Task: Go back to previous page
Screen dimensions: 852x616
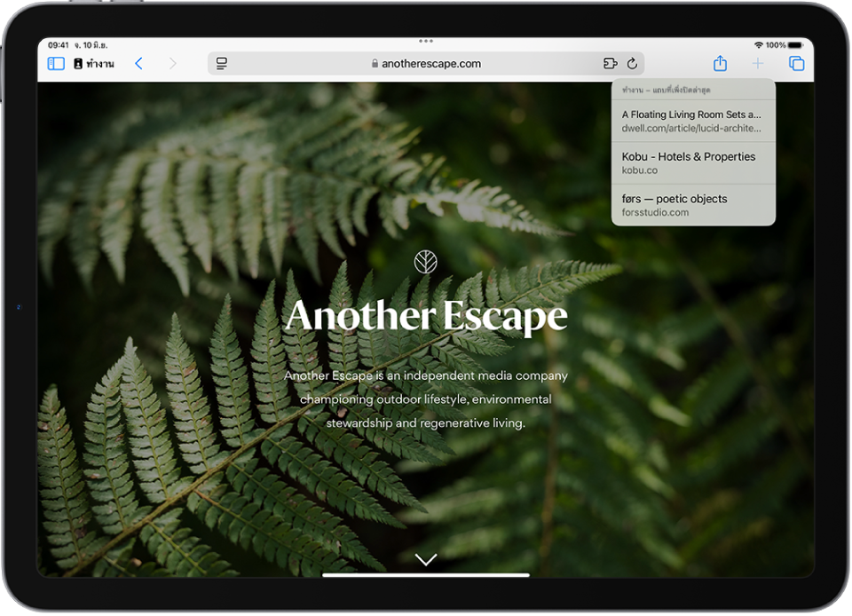Action: tap(138, 64)
